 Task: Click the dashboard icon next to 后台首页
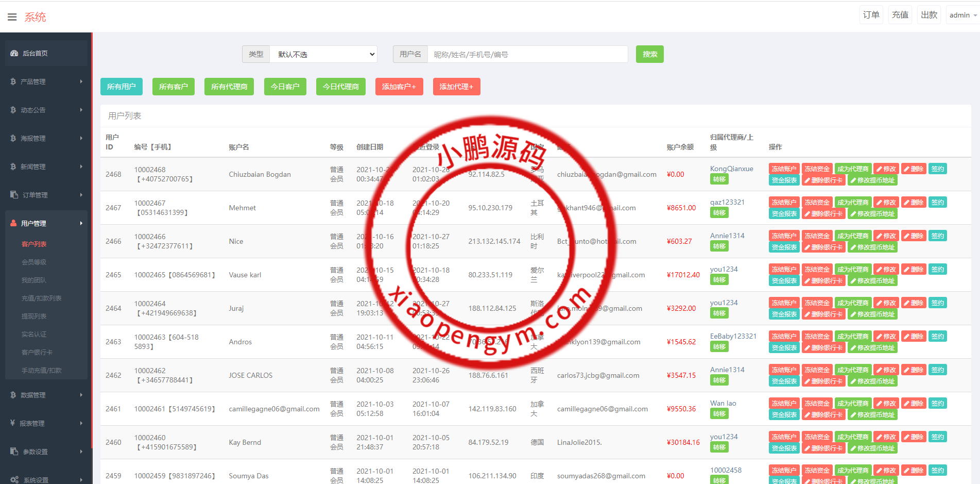coord(14,53)
